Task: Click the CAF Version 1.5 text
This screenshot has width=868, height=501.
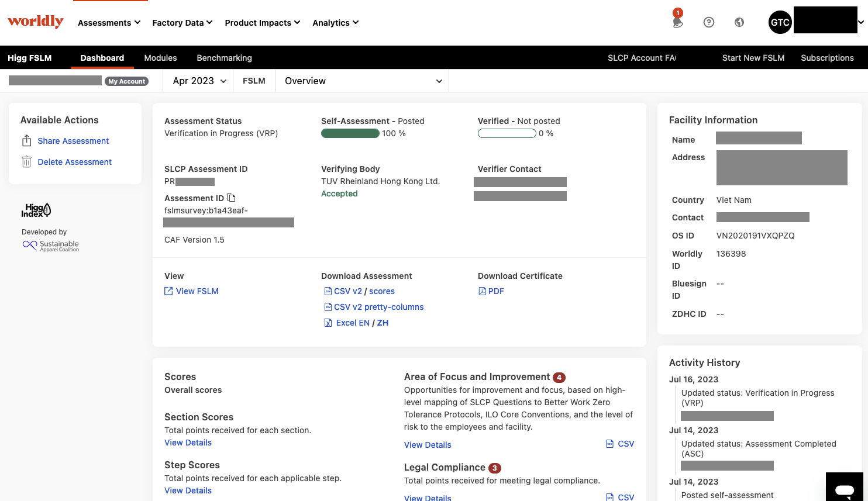Action: tap(194, 240)
